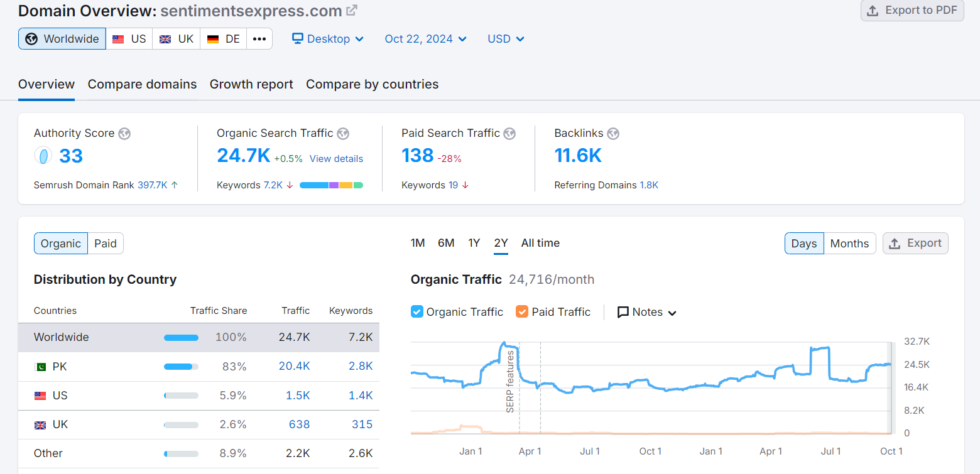Open more countries ellipsis menu

(x=259, y=38)
